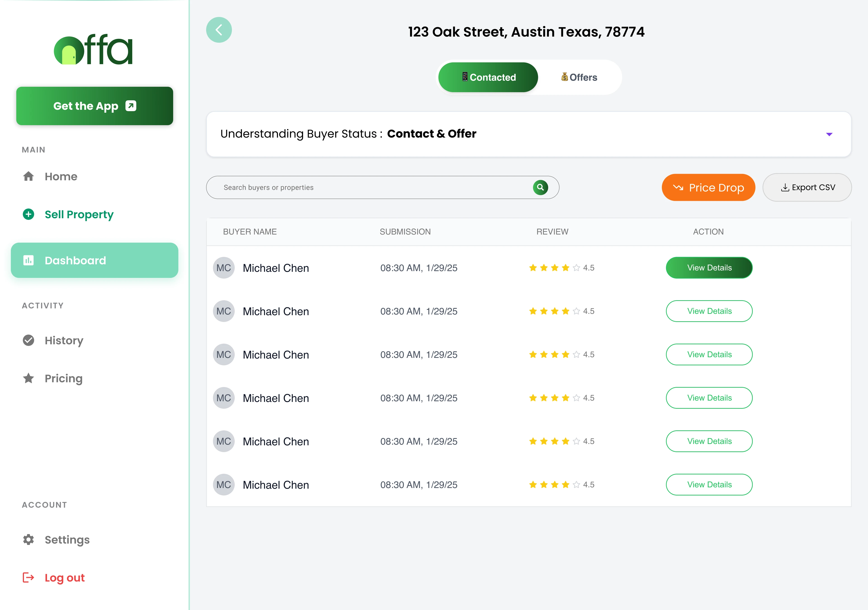This screenshot has width=868, height=610.
Task: Click the Settings gear icon
Action: tap(28, 539)
